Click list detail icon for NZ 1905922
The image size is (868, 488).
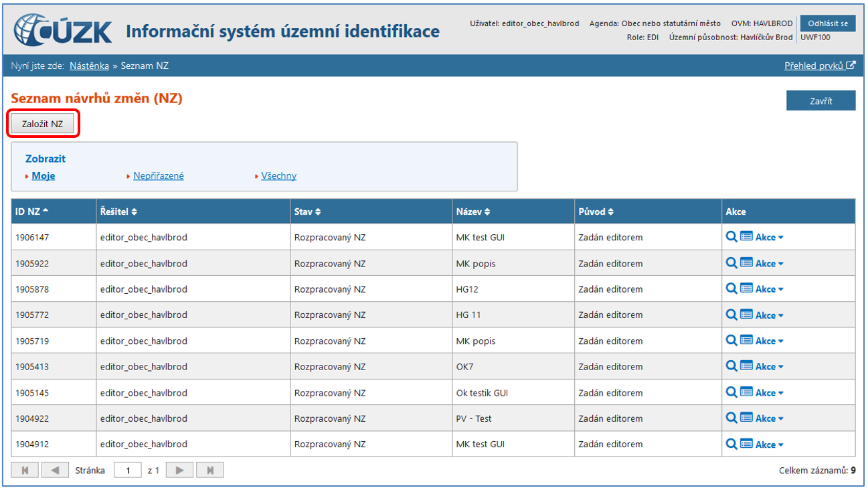click(746, 263)
